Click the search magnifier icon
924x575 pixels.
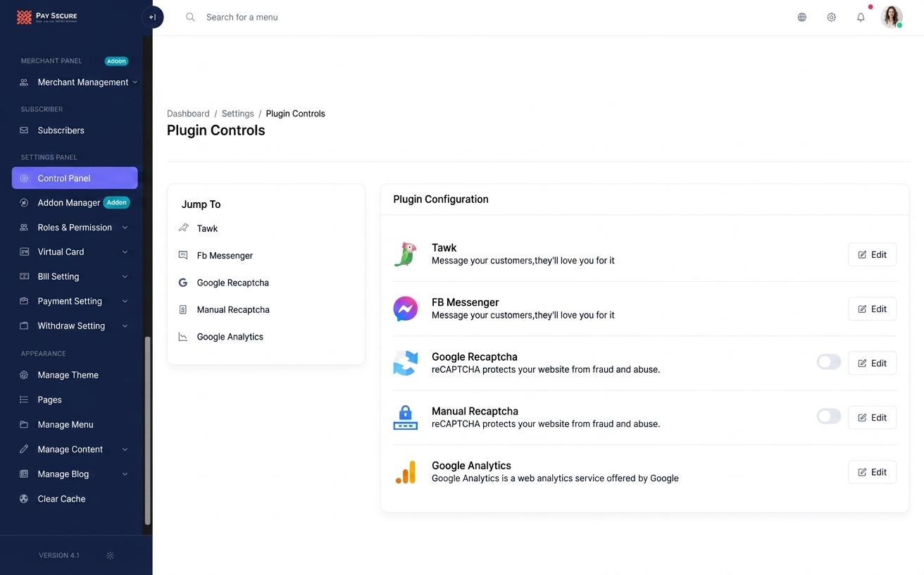tap(190, 17)
